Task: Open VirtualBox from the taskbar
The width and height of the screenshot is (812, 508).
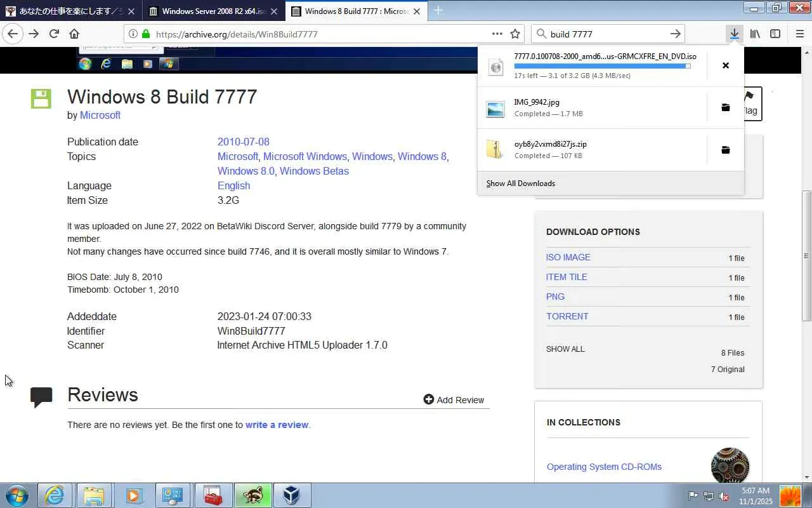Action: 291,495
